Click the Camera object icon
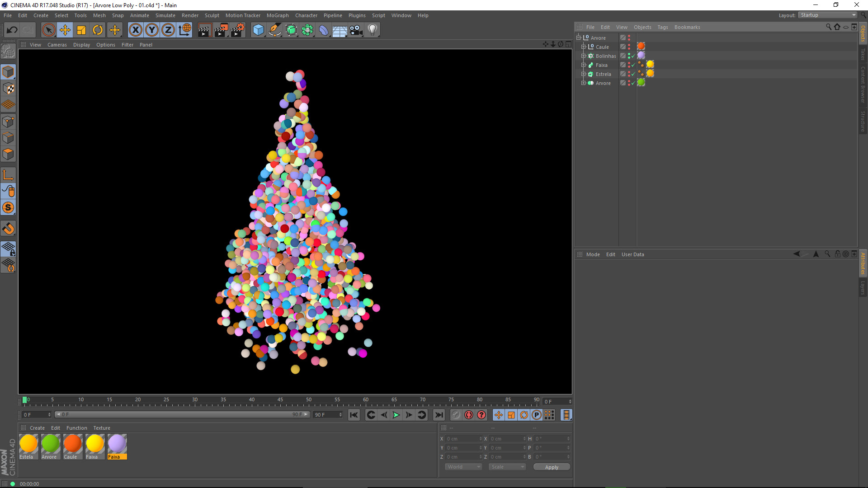Screen dimensions: 868x488 coord(356,30)
